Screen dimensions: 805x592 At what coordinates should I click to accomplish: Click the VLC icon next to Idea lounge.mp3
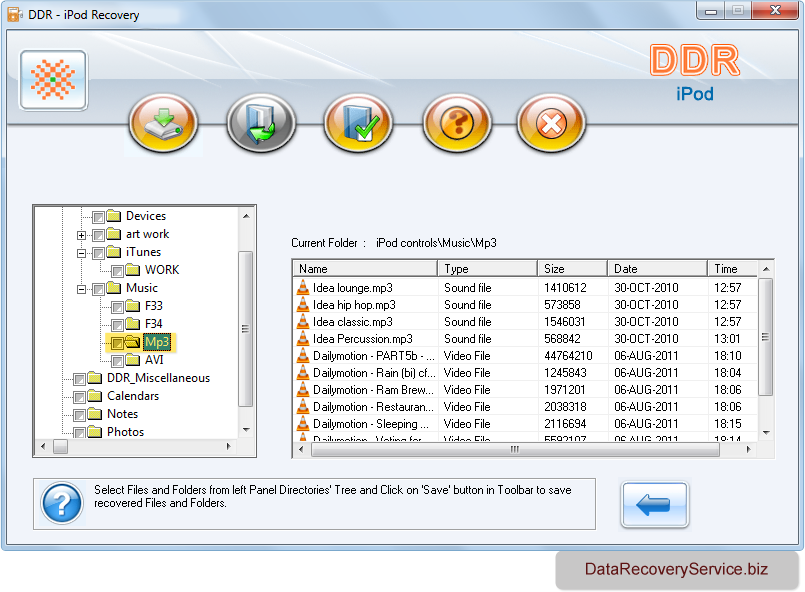[303, 288]
